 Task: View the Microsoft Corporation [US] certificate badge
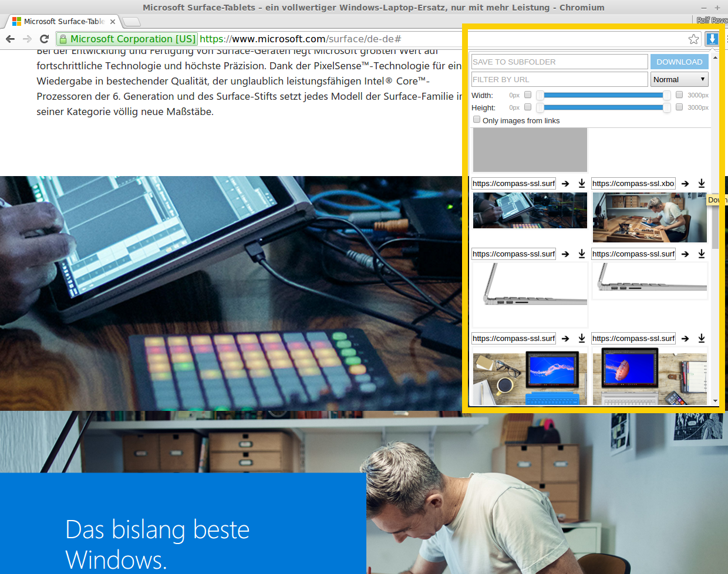(127, 39)
